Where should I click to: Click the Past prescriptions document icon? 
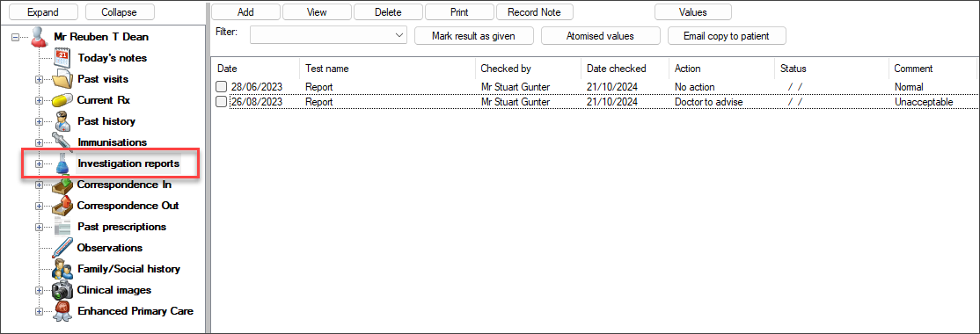[62, 228]
